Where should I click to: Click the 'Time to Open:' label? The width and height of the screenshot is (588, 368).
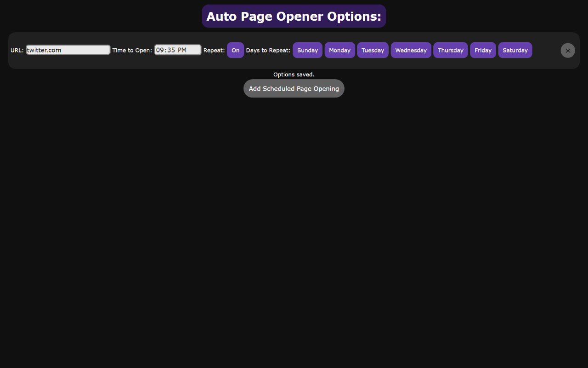[x=132, y=50]
